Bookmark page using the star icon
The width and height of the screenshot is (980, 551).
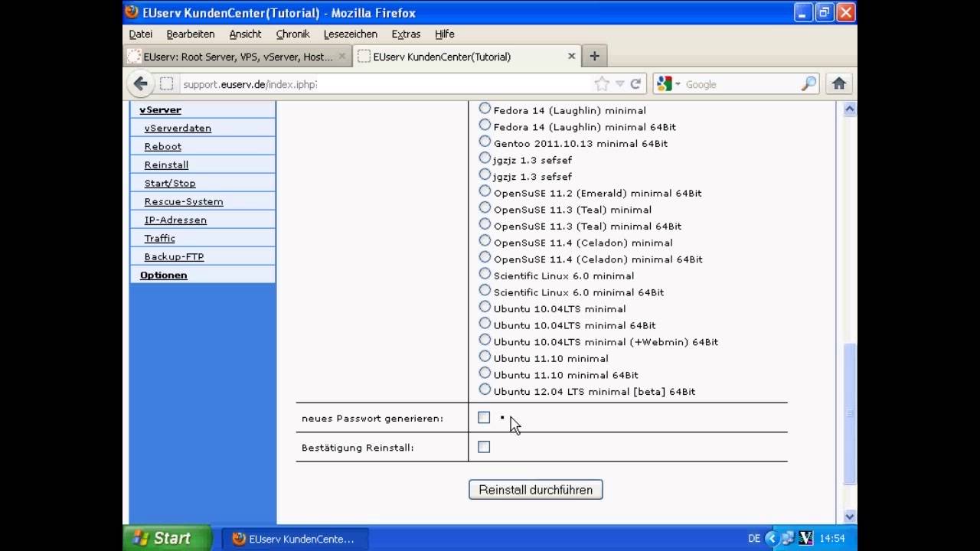coord(602,84)
